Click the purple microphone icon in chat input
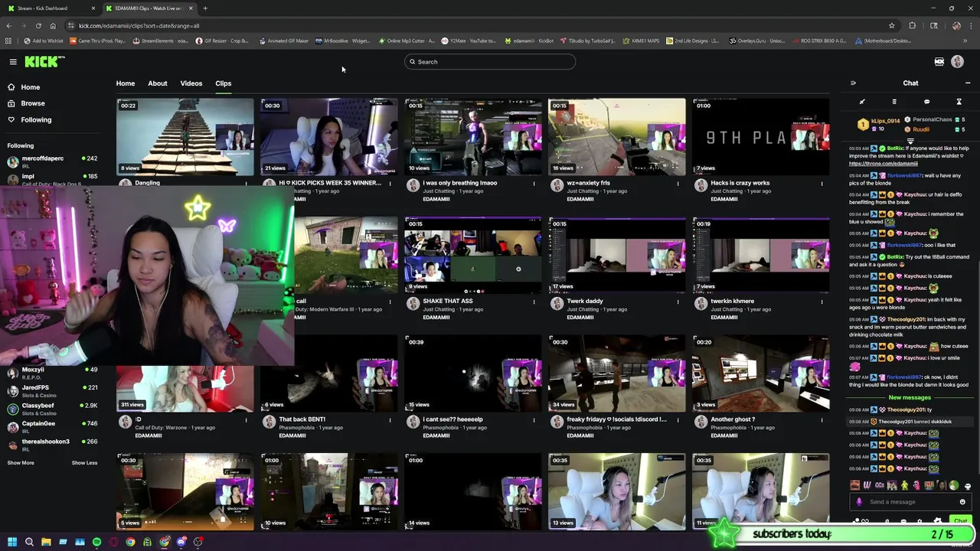980x551 pixels. (859, 502)
